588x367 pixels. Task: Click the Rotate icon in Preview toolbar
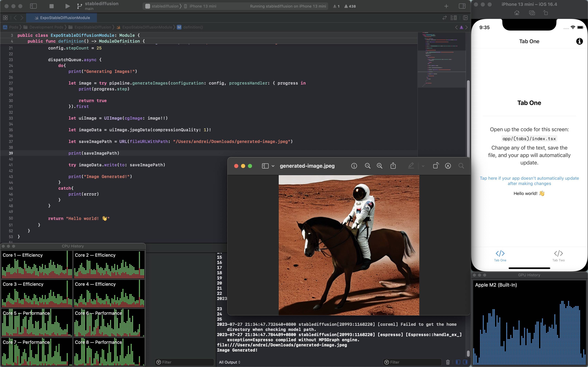point(436,166)
